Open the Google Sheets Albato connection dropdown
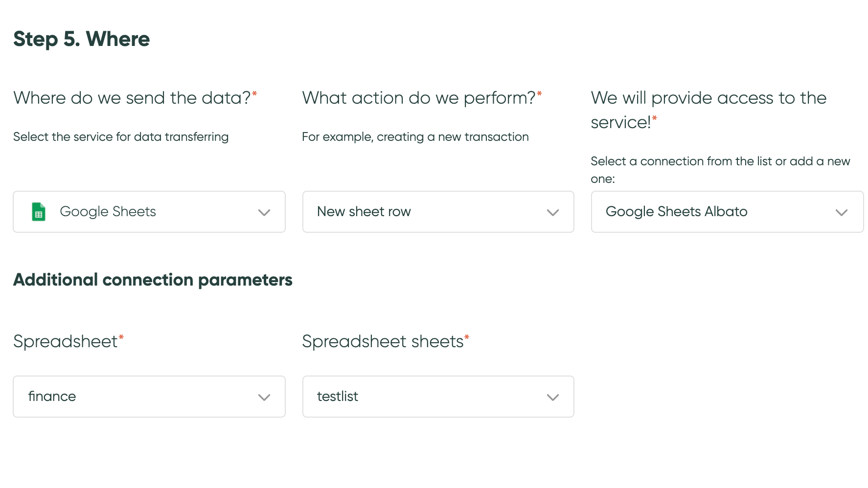The width and height of the screenshot is (868, 488). [728, 212]
